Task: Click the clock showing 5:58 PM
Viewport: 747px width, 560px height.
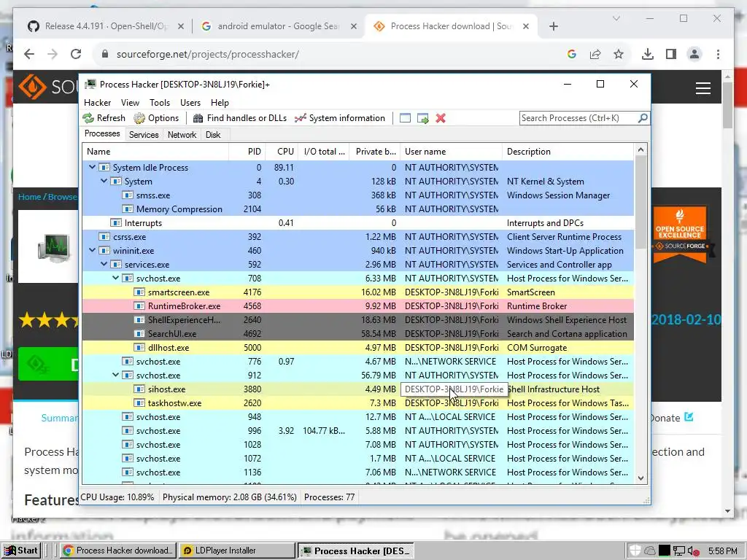Action: (723, 551)
